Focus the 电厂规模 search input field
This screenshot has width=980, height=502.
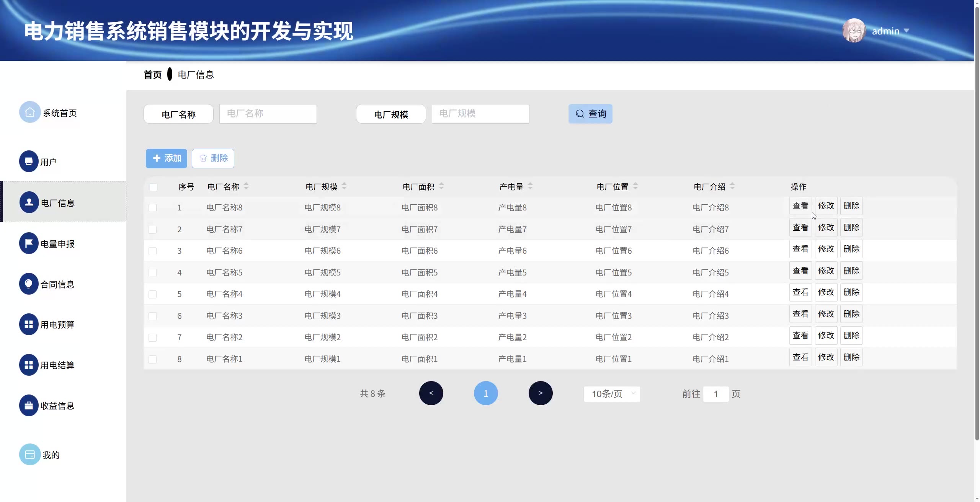[x=480, y=114]
